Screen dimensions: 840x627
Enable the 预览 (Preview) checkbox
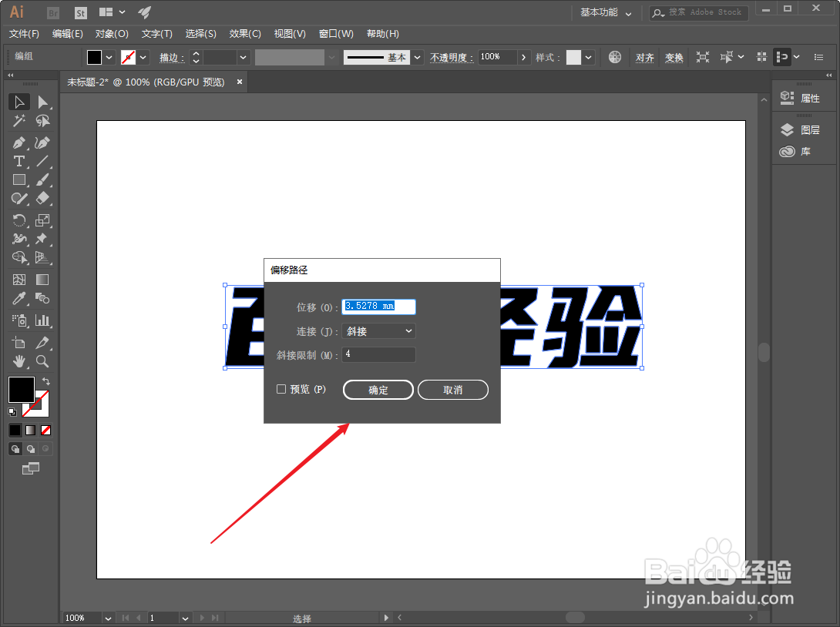click(281, 389)
